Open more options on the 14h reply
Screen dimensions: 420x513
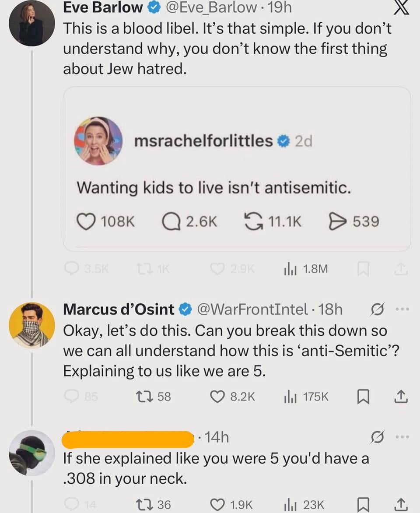(401, 437)
